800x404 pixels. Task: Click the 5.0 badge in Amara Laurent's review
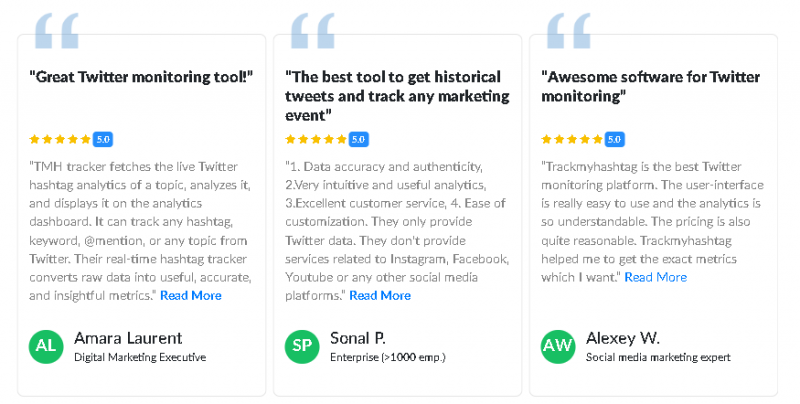click(103, 139)
